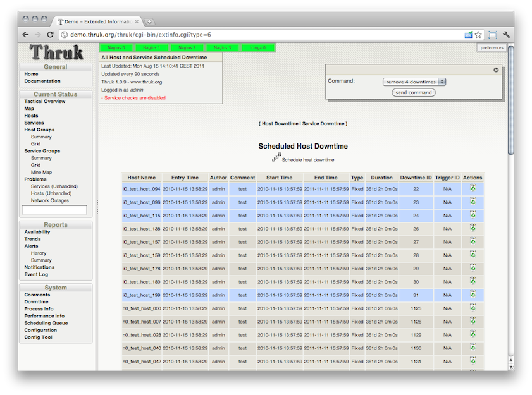
Task: Delete downtime for i0_test_host_094
Action: [473, 188]
